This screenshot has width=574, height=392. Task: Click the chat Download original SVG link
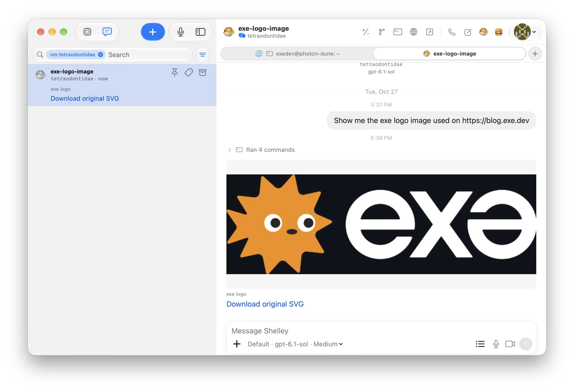coord(265,304)
